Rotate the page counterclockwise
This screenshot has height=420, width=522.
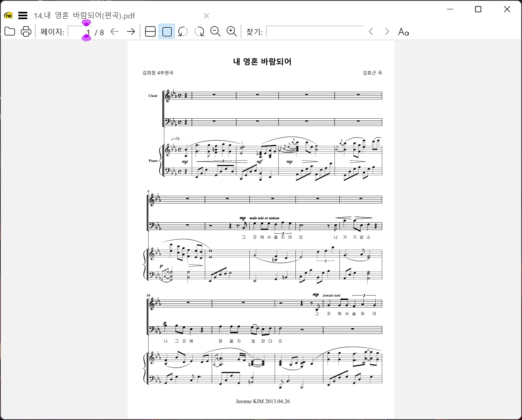point(183,31)
